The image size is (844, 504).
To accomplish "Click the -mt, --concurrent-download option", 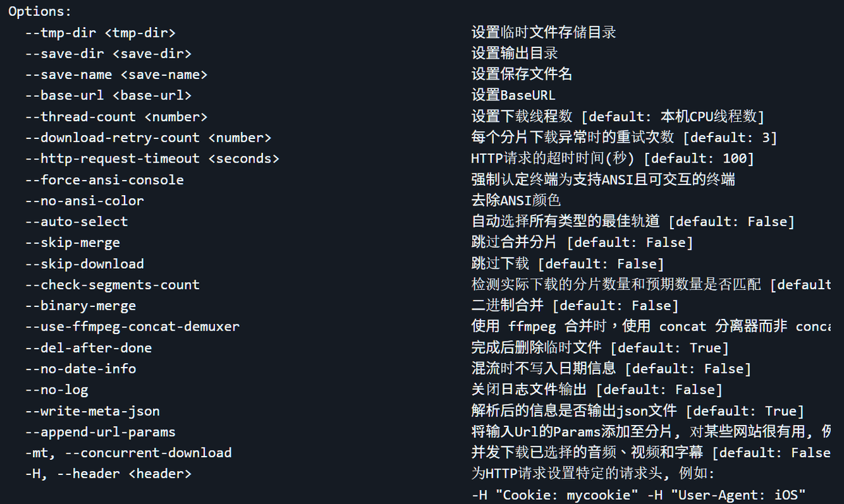I will tap(129, 453).
